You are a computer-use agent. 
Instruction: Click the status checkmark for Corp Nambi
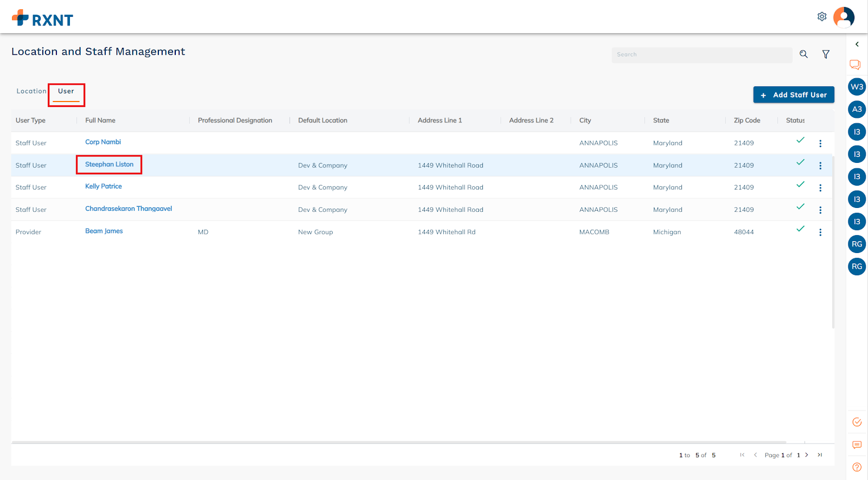[800, 140]
